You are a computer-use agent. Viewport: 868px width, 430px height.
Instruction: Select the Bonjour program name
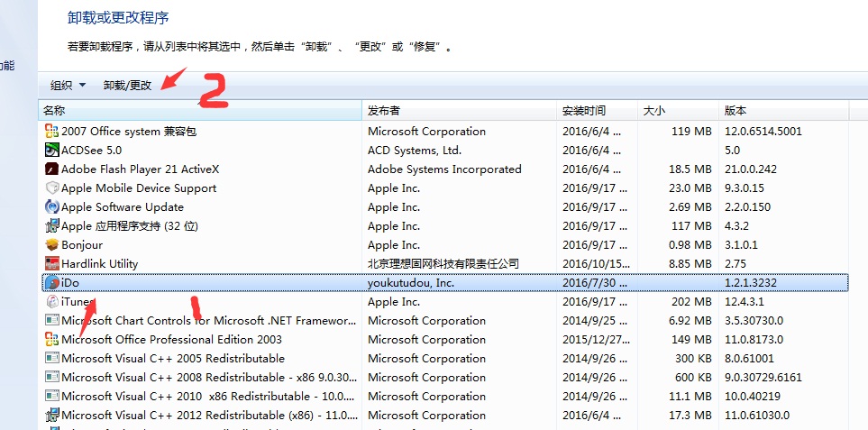click(x=82, y=244)
